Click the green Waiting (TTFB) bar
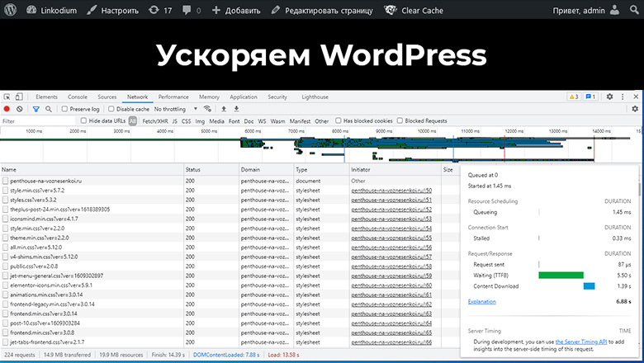Viewport: 644px width, 363px height. tap(561, 276)
